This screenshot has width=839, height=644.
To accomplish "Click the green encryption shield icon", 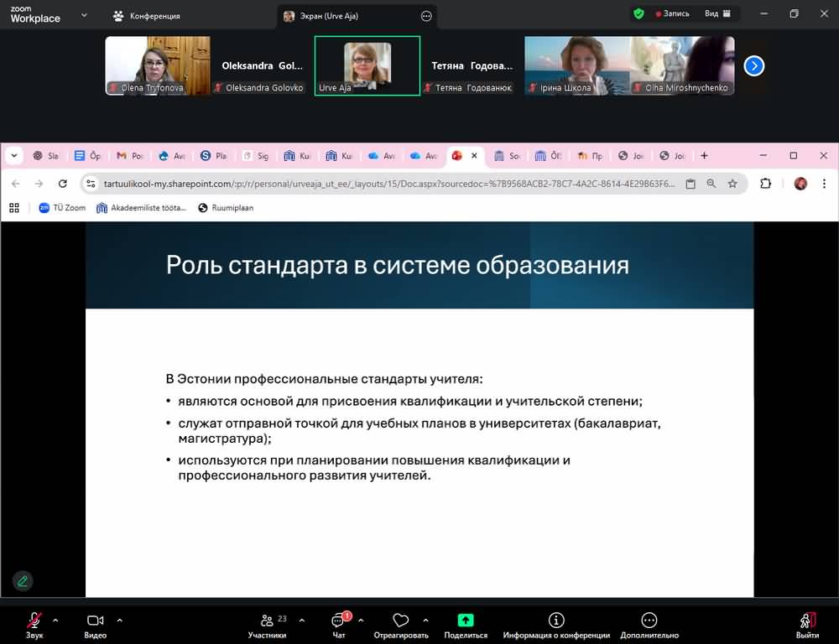I will 638,13.
